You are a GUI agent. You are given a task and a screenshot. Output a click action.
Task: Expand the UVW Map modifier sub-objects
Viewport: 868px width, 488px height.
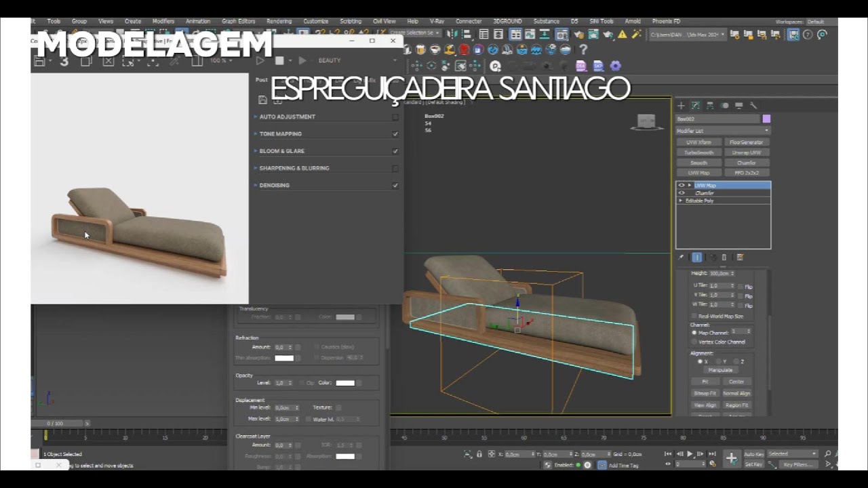tap(690, 185)
